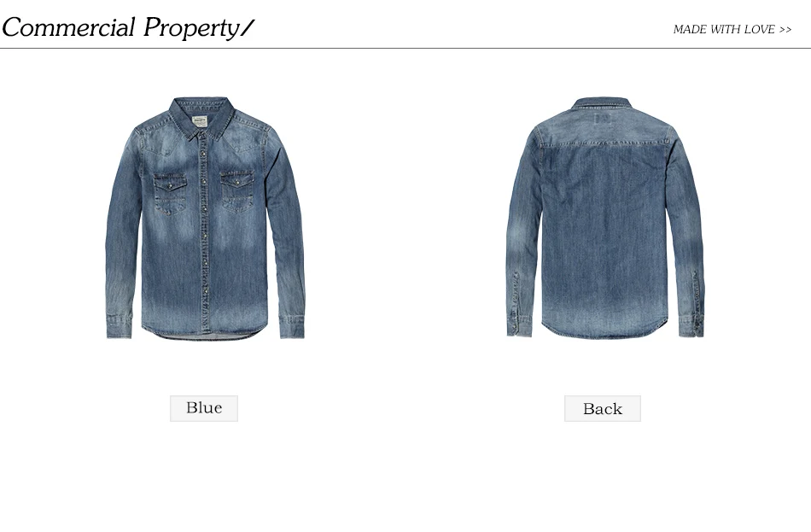
Task: Click the faded stamp below the back-view collar
Action: point(603,120)
